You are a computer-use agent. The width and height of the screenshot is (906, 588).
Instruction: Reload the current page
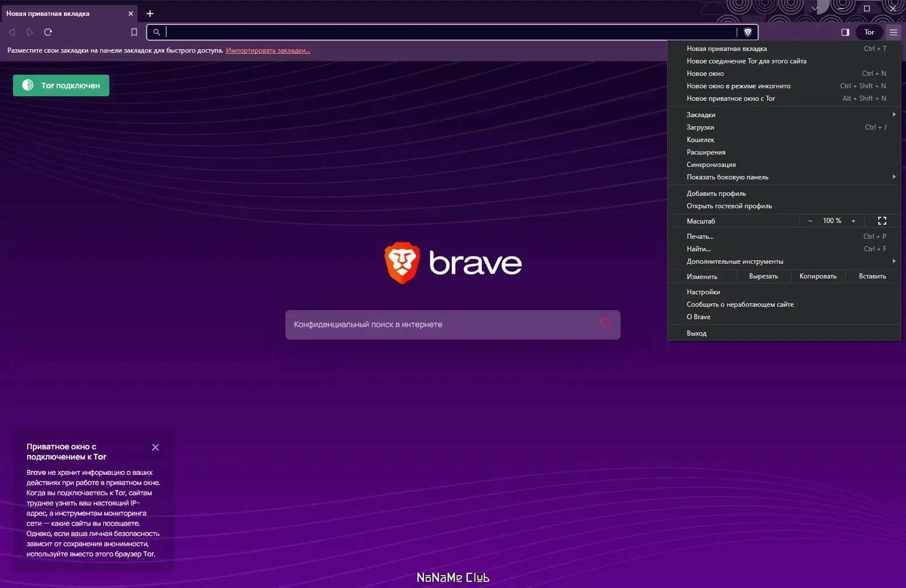tap(48, 32)
